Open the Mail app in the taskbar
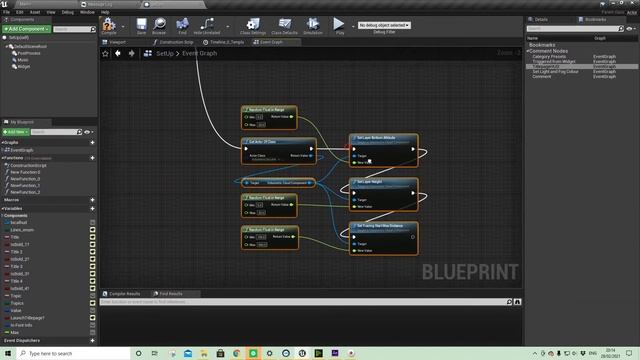640x360 pixels. 188,353
